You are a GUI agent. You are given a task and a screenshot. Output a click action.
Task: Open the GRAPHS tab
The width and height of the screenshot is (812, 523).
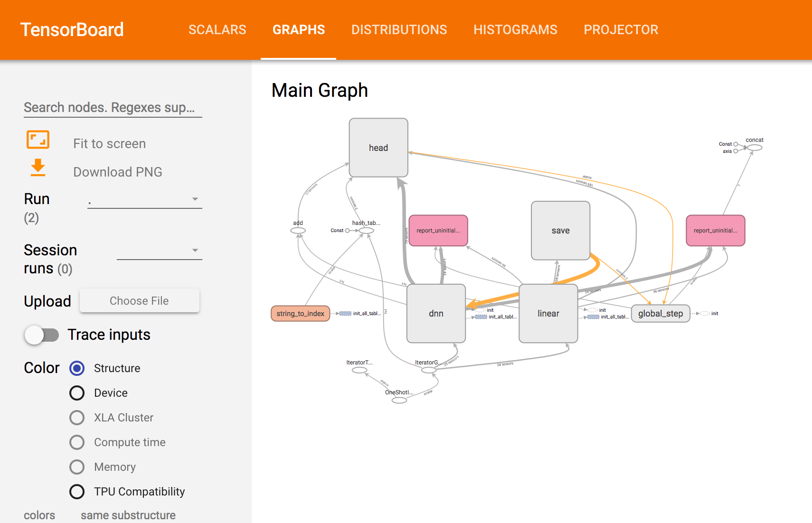click(x=299, y=29)
